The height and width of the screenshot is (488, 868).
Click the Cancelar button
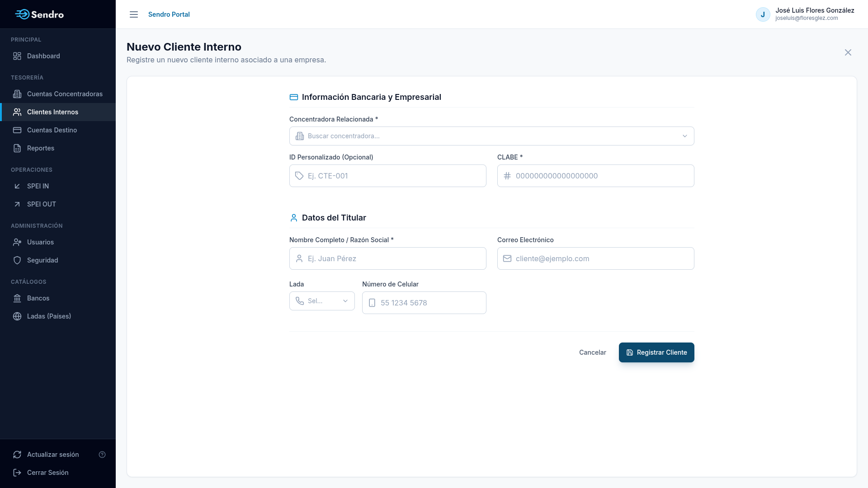tap(593, 352)
